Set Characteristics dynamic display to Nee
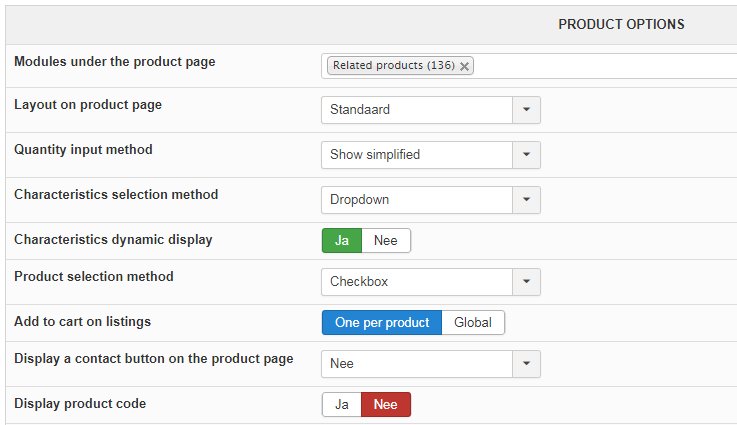This screenshot has width=737, height=425. coord(386,241)
